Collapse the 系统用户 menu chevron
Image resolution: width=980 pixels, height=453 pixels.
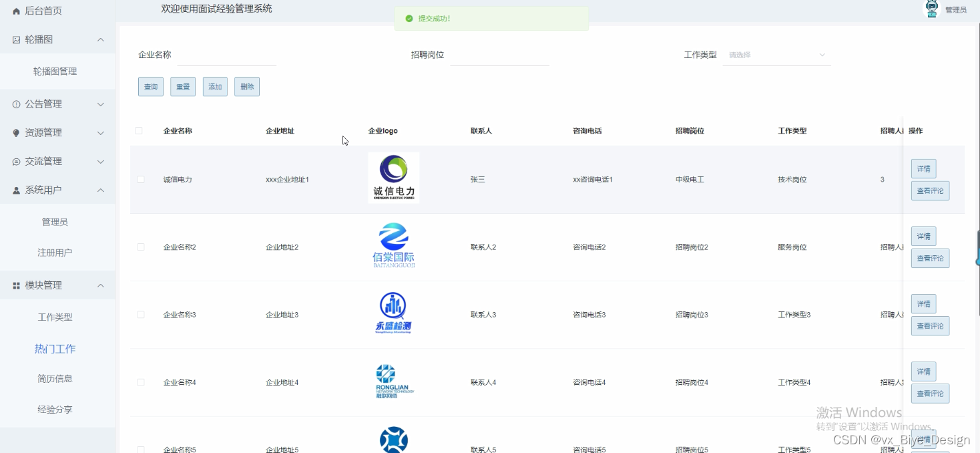101,191
